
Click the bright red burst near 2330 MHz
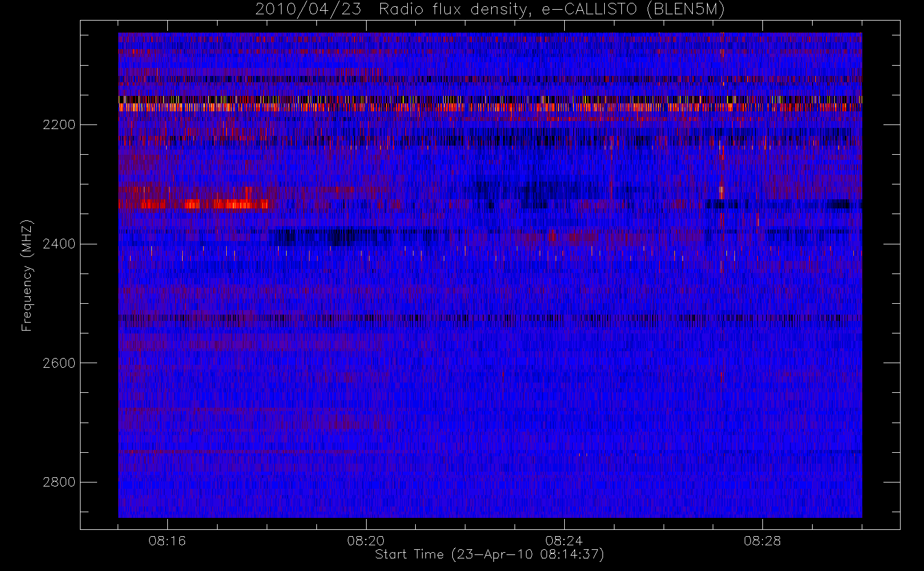tap(194, 204)
